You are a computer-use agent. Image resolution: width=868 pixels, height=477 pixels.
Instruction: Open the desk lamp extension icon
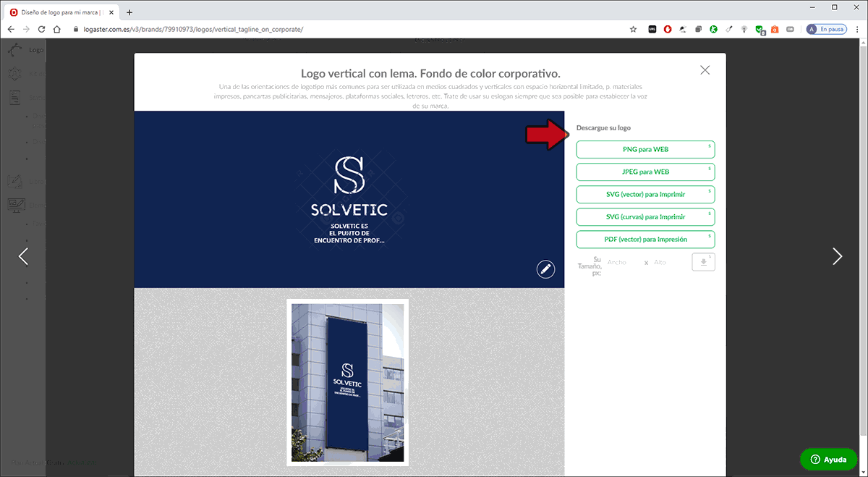pyautogui.click(x=683, y=29)
